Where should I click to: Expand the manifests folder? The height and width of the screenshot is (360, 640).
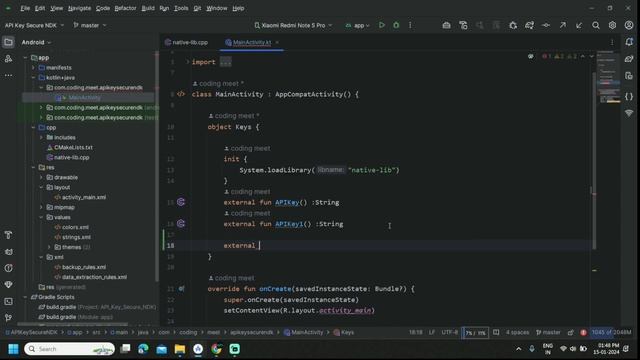click(x=33, y=68)
